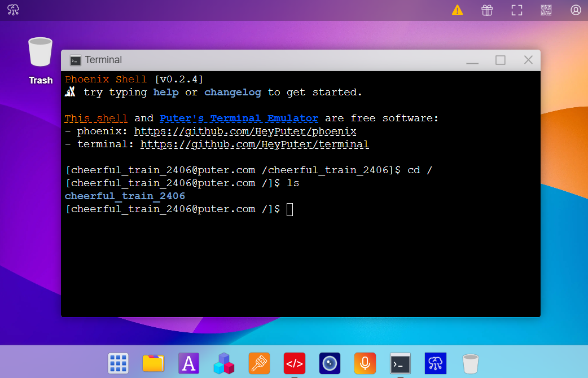Open the code editor from the dock

(294, 363)
